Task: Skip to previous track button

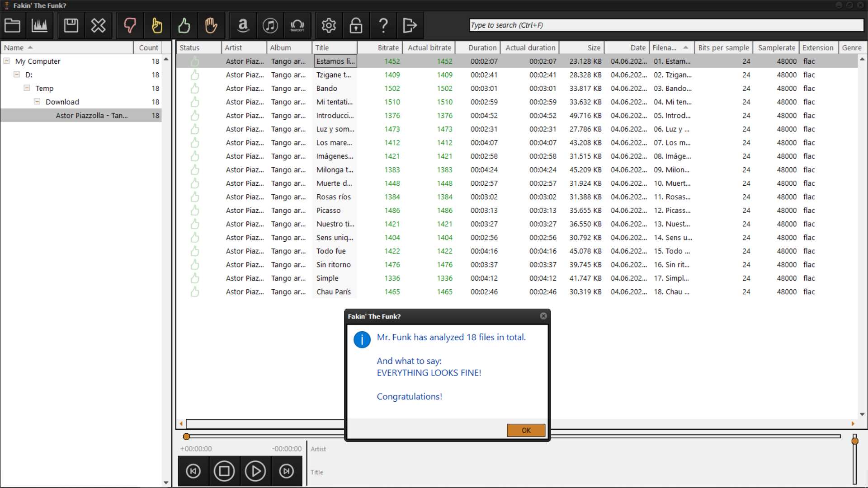Action: click(x=193, y=471)
